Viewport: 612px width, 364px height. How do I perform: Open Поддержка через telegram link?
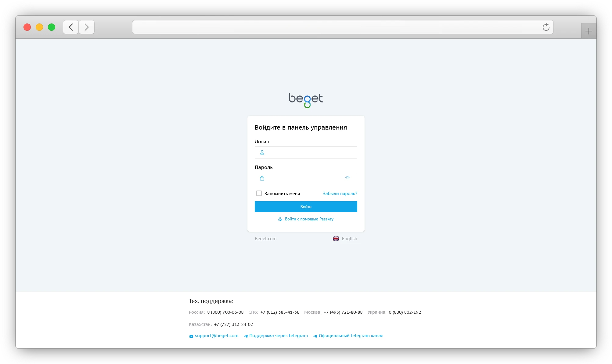point(278,336)
